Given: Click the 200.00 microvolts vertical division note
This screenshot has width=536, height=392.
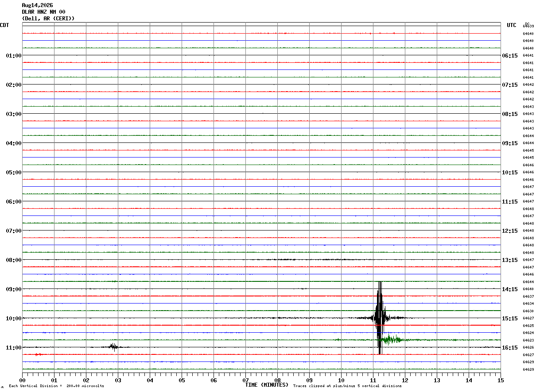Looking at the screenshot, I should pos(56,386).
